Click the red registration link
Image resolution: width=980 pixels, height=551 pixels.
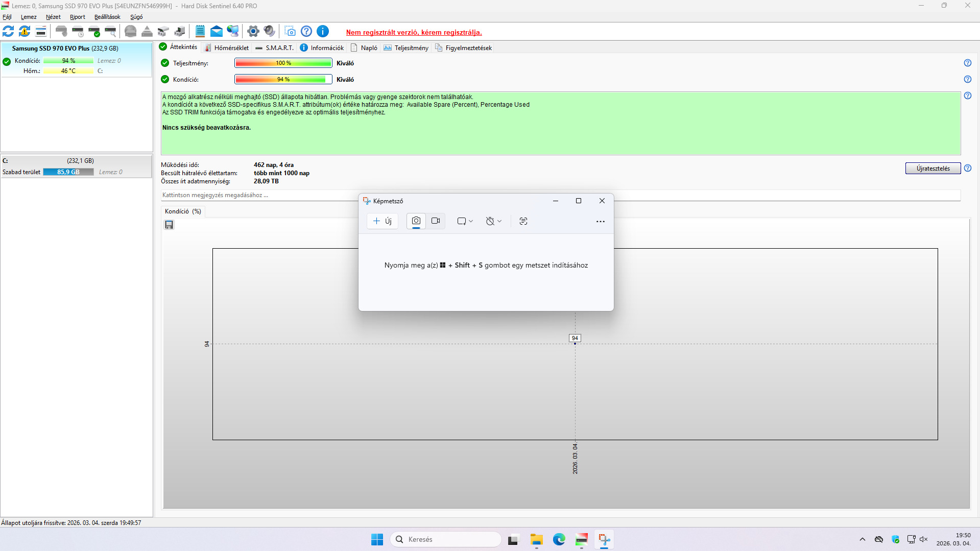(414, 32)
